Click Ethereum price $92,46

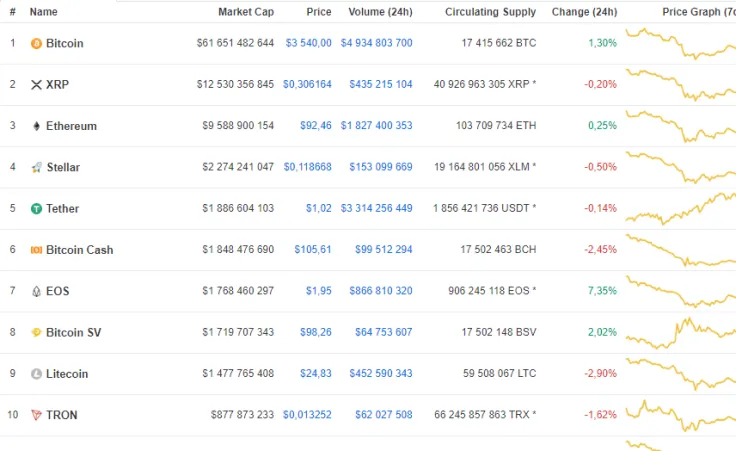point(316,126)
